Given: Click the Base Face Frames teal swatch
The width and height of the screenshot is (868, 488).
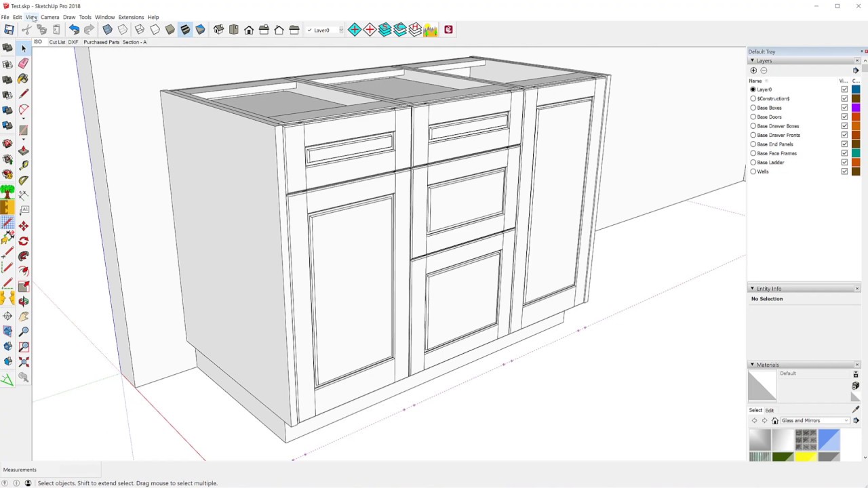Looking at the screenshot, I should (856, 153).
